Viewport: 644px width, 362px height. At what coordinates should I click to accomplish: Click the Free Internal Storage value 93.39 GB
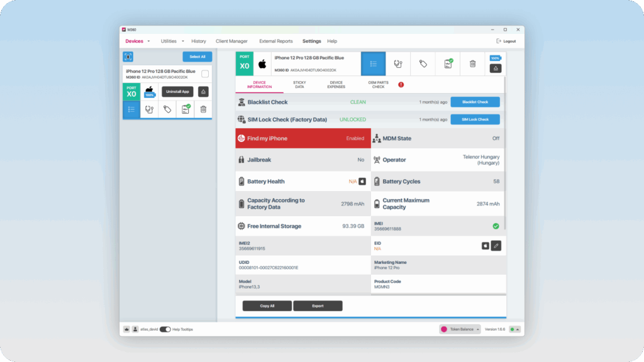(353, 226)
